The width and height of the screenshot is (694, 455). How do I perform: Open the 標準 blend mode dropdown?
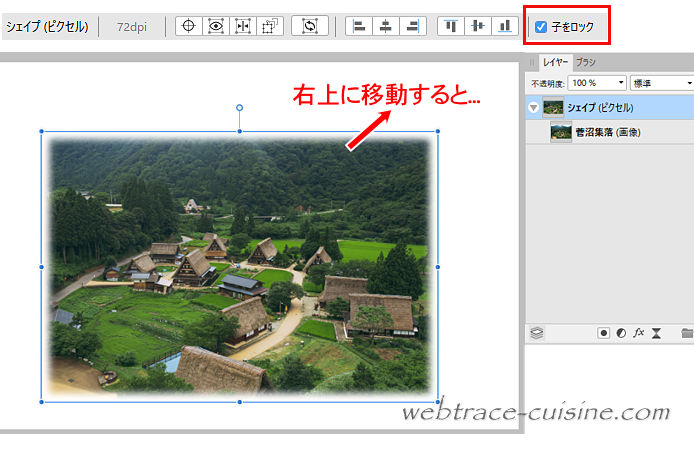point(689,82)
